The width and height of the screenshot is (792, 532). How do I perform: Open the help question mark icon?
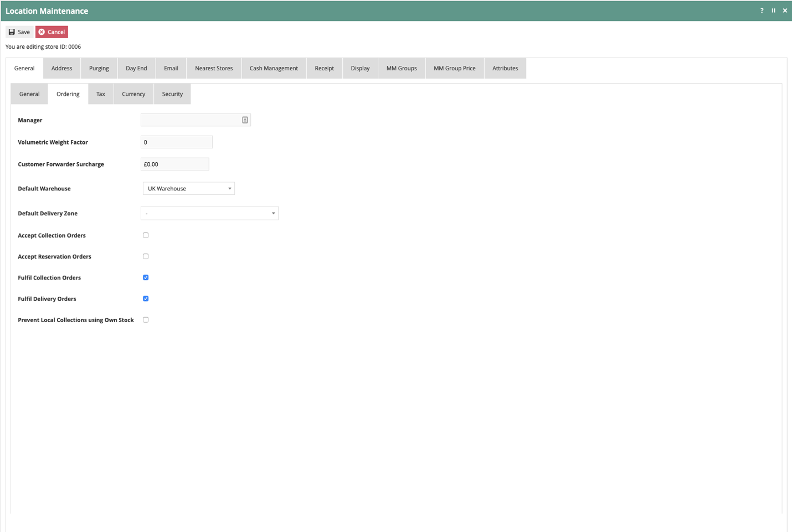tap(762, 11)
